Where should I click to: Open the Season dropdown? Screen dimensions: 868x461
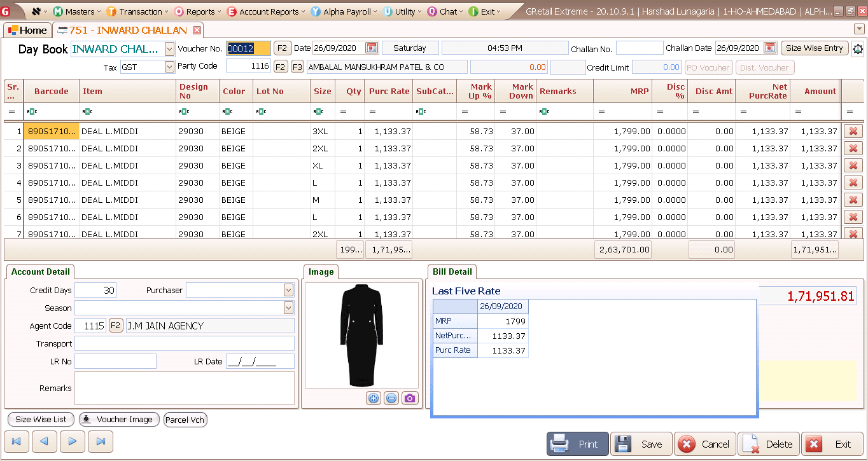coord(288,308)
